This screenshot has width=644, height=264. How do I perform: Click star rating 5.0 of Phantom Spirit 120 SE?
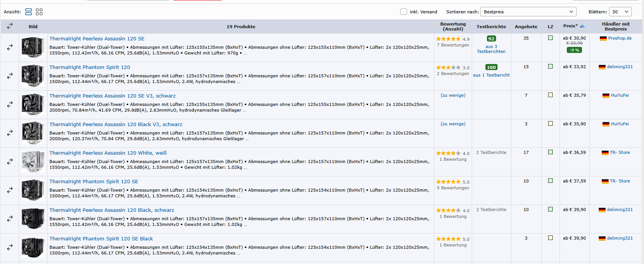click(448, 182)
